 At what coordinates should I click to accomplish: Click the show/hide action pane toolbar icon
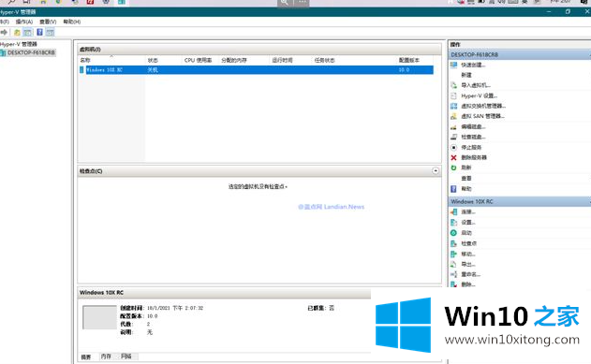51,33
